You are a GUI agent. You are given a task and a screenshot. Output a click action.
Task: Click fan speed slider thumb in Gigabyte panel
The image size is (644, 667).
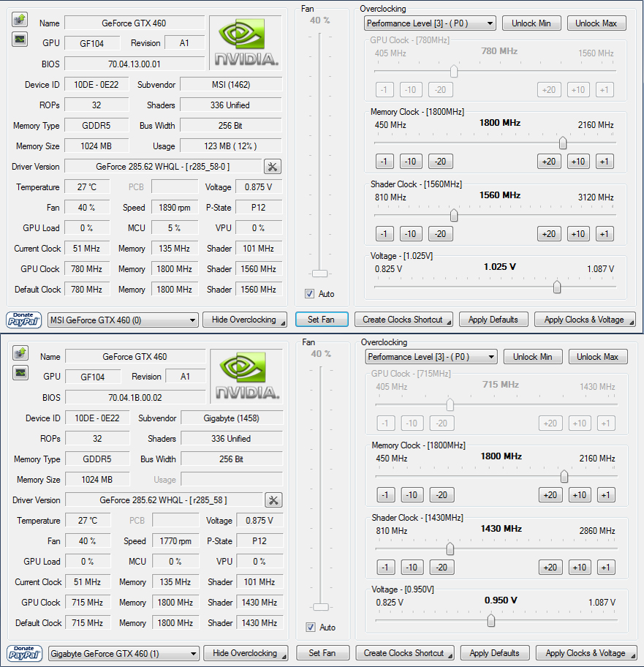point(320,607)
